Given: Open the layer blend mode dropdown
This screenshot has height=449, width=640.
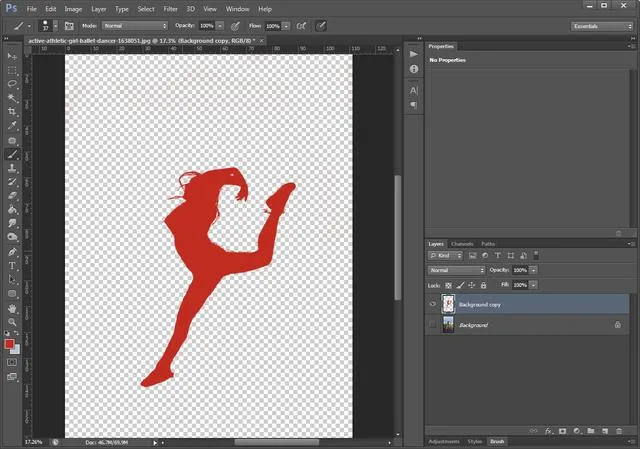Looking at the screenshot, I should [x=456, y=270].
